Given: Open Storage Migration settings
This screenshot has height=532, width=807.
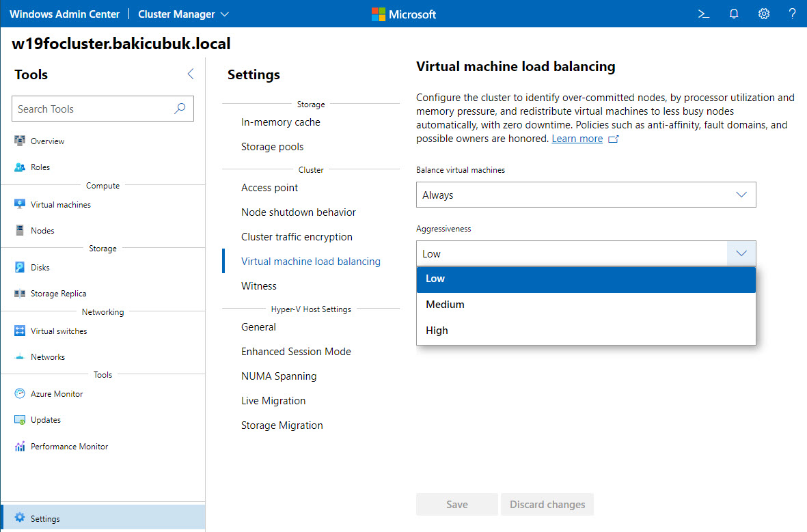Looking at the screenshot, I should click(282, 425).
